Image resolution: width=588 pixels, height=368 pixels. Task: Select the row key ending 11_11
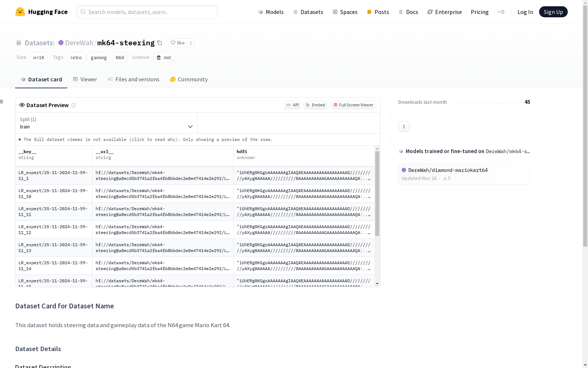[54, 212]
